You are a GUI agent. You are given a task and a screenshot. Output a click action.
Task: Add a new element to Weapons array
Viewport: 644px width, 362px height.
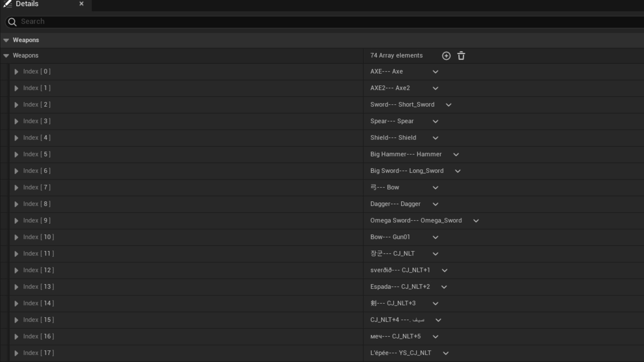tap(446, 56)
